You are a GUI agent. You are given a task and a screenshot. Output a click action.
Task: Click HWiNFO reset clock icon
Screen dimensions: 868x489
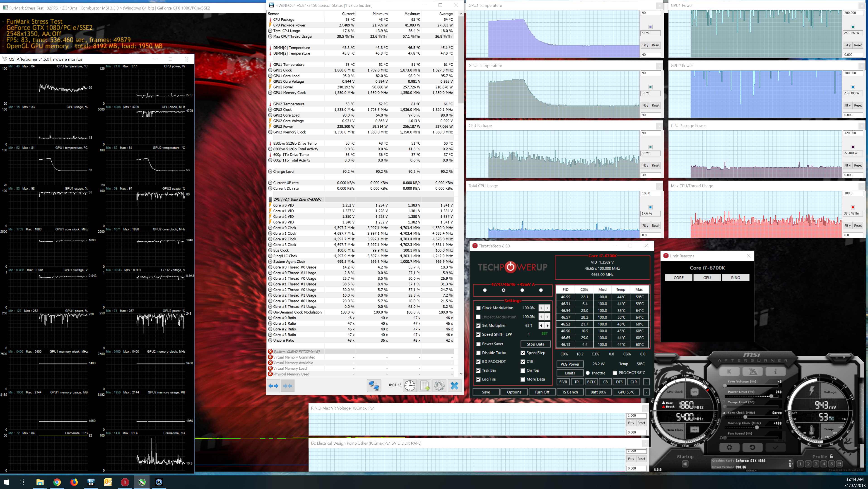(410, 386)
